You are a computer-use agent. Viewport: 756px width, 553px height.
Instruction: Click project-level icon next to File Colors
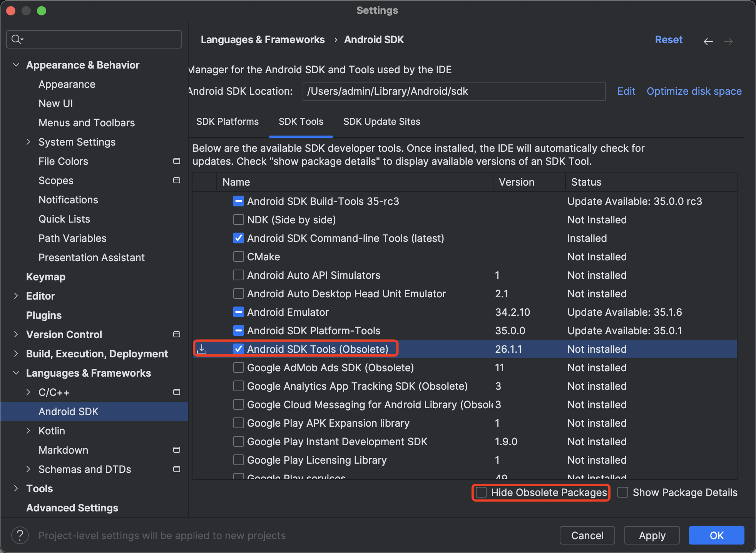(177, 161)
